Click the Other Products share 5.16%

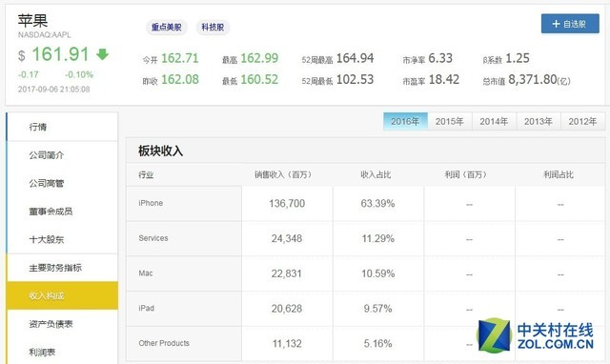[x=377, y=343]
